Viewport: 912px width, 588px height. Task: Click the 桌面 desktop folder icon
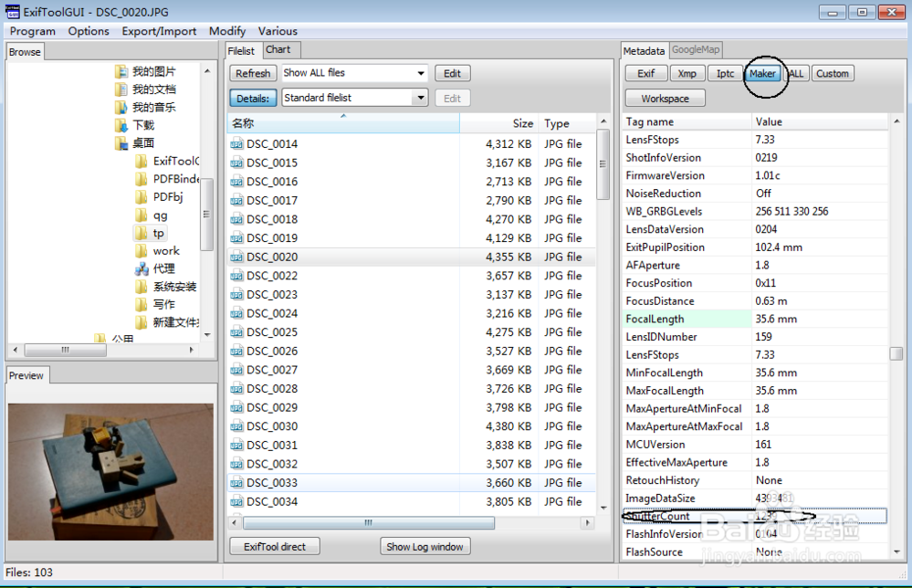click(x=121, y=143)
